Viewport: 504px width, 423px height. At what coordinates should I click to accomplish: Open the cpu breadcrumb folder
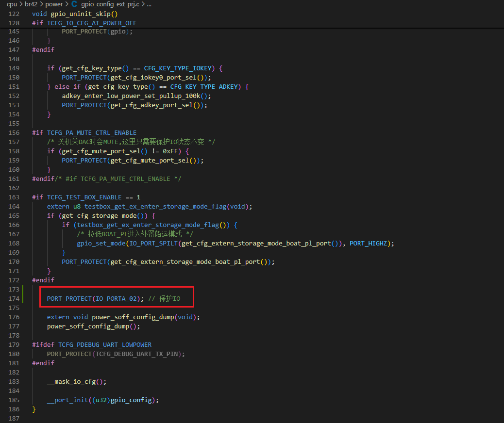12,4
